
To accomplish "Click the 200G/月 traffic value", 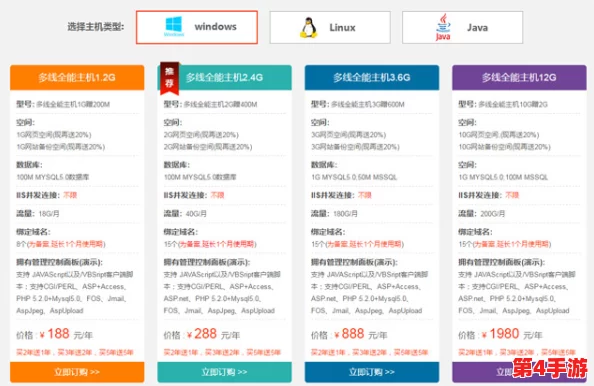I will (492, 214).
